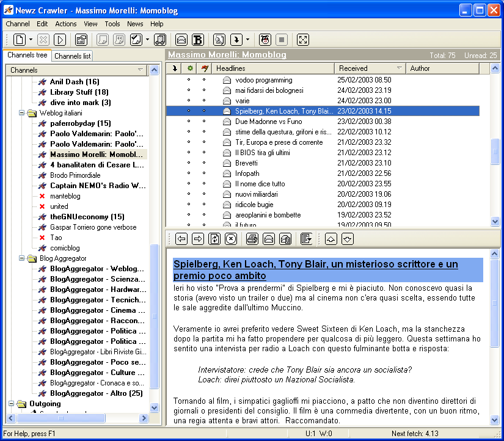This screenshot has width=504, height=441.
Task: Click the Print icon in the article toolbar
Action: (x=252, y=239)
